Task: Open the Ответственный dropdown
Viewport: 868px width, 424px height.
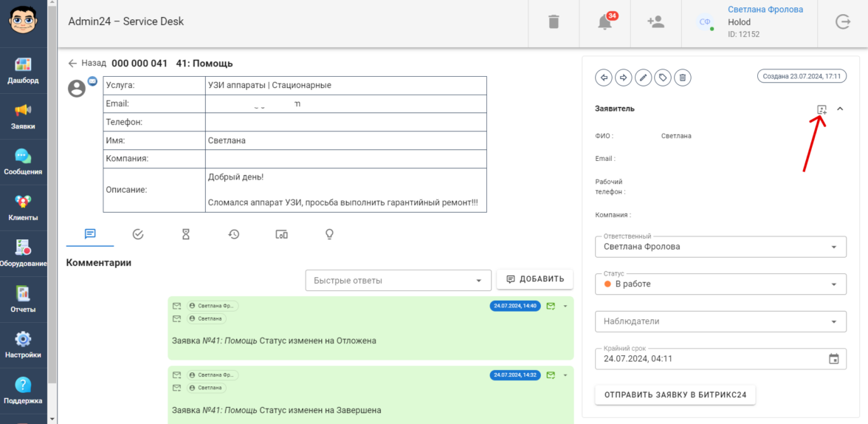Action: click(720, 247)
